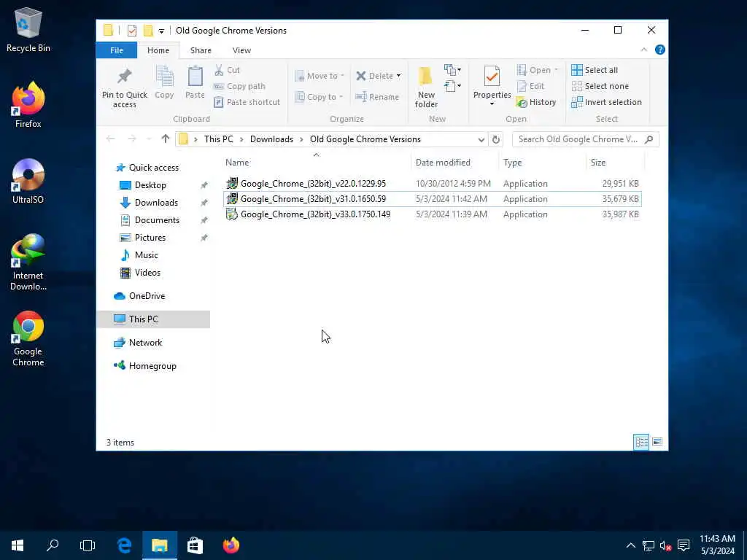Create a New folder from ribbon
The image size is (747, 560).
coord(426,87)
